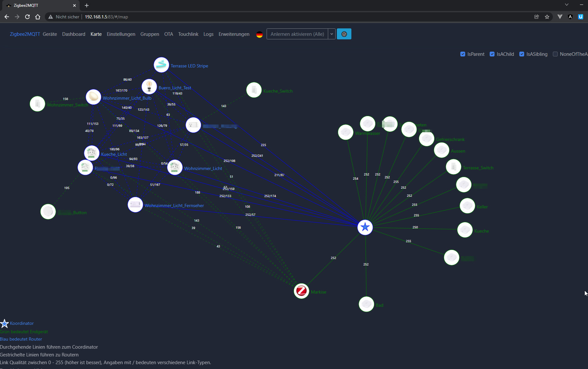The height and width of the screenshot is (369, 588).
Task: Open the Geräte menu item
Action: tap(50, 34)
